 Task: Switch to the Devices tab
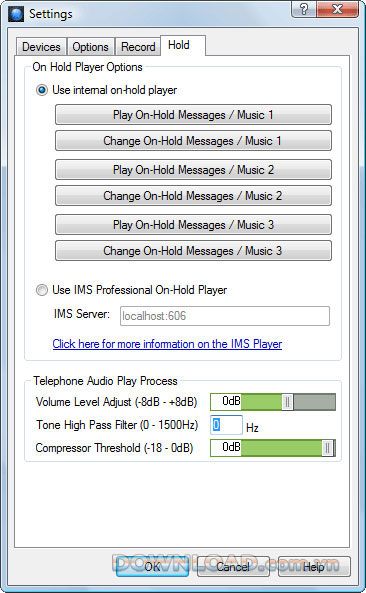click(41, 47)
